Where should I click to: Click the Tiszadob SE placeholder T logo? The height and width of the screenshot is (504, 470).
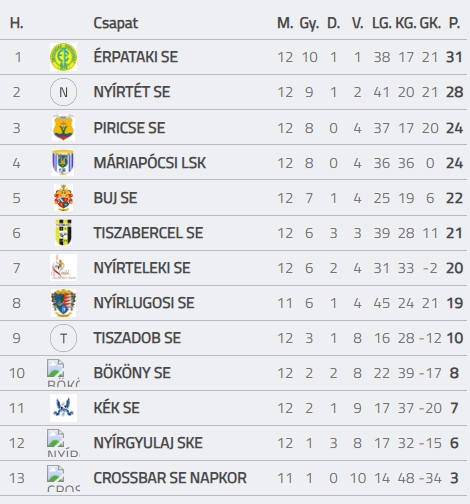tap(63, 338)
